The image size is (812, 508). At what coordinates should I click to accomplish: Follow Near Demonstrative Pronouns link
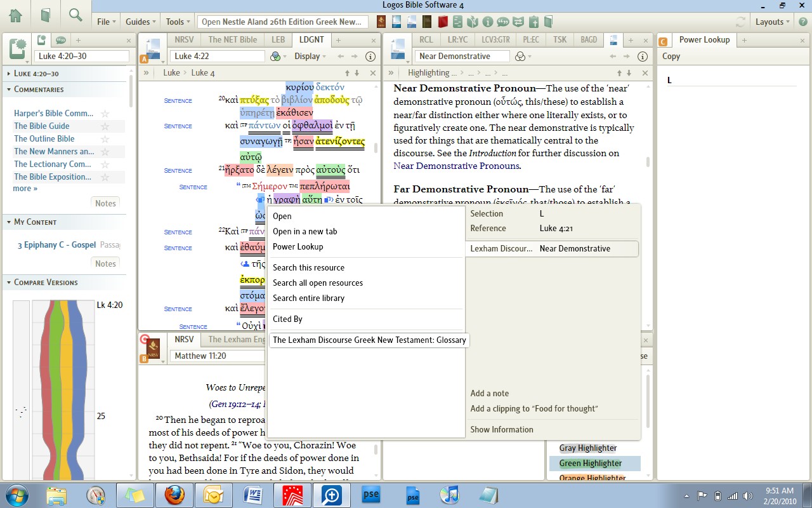[456, 166]
